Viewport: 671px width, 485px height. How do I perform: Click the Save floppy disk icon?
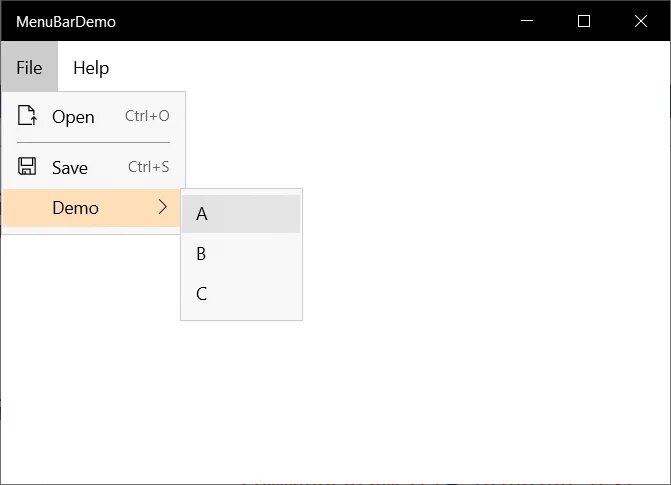pyautogui.click(x=28, y=167)
